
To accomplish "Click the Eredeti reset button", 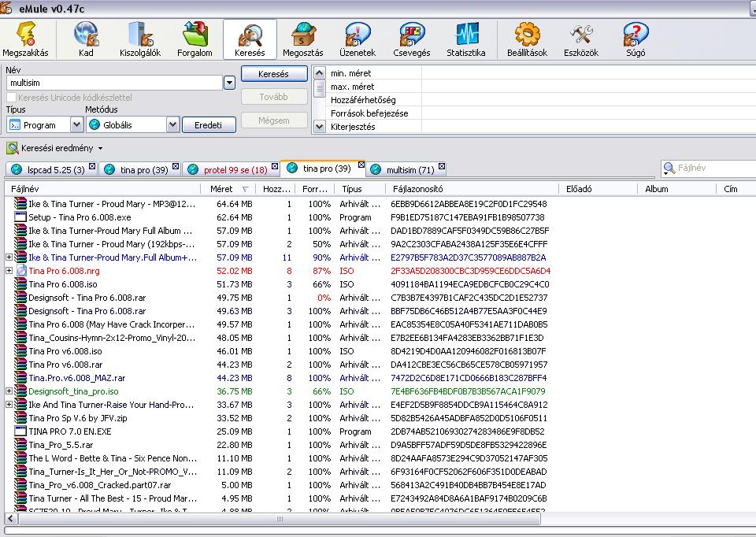I will pos(209,125).
